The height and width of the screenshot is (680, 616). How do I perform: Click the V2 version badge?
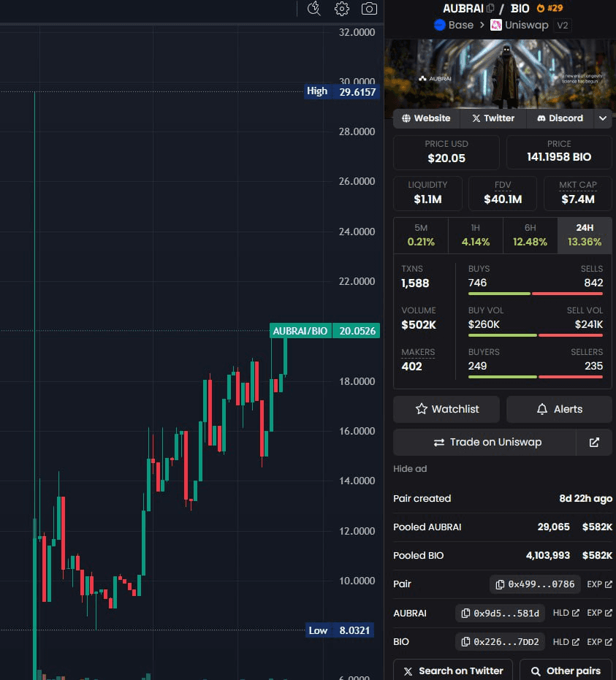click(562, 25)
